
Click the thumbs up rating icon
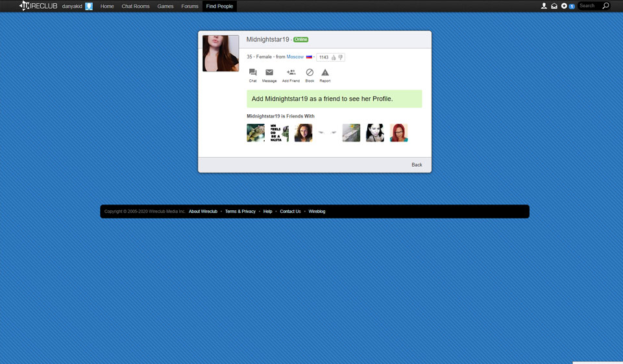(334, 58)
